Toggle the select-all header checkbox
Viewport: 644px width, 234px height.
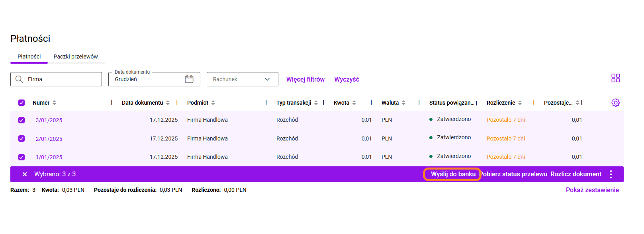[x=22, y=103]
